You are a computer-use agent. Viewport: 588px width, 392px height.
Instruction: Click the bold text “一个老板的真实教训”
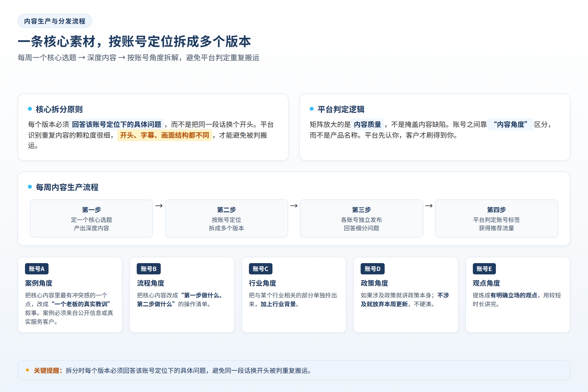coord(81,304)
